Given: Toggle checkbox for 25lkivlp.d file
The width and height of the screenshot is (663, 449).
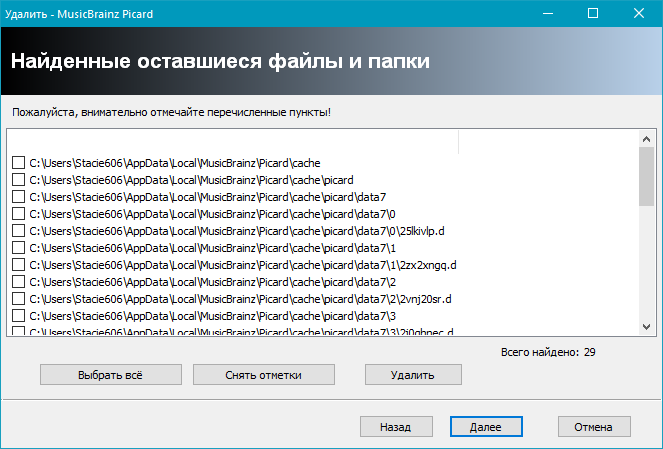Looking at the screenshot, I should point(18,231).
